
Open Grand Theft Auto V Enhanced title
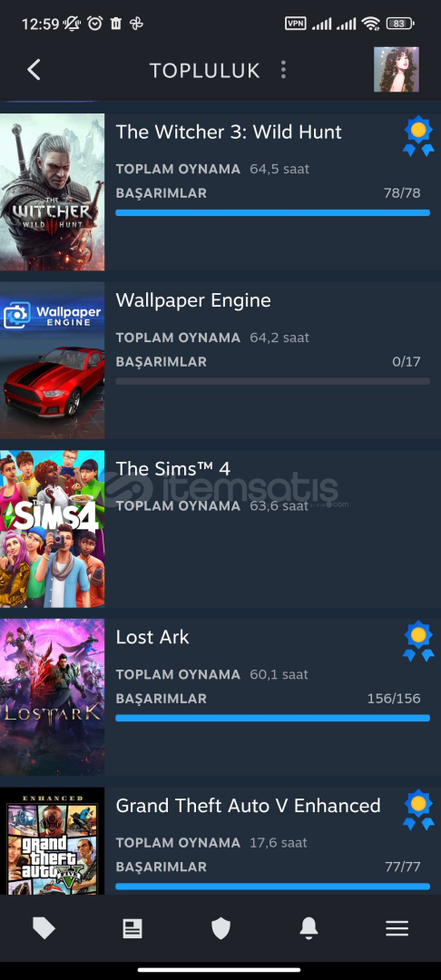click(248, 806)
